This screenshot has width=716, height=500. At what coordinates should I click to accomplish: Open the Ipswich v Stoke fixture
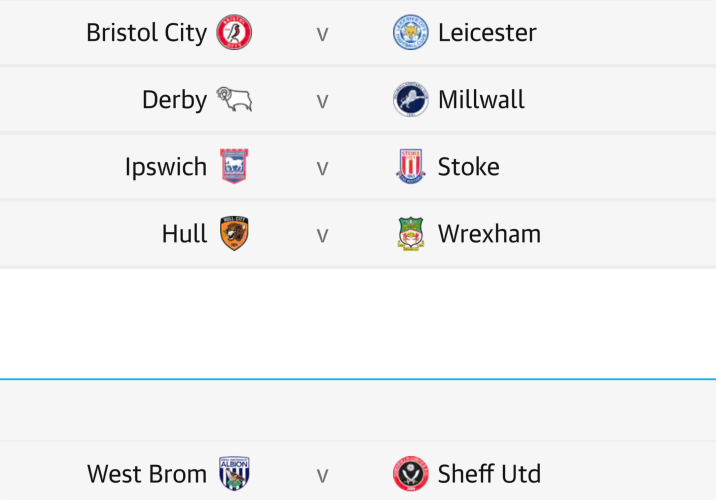pyautogui.click(x=322, y=167)
